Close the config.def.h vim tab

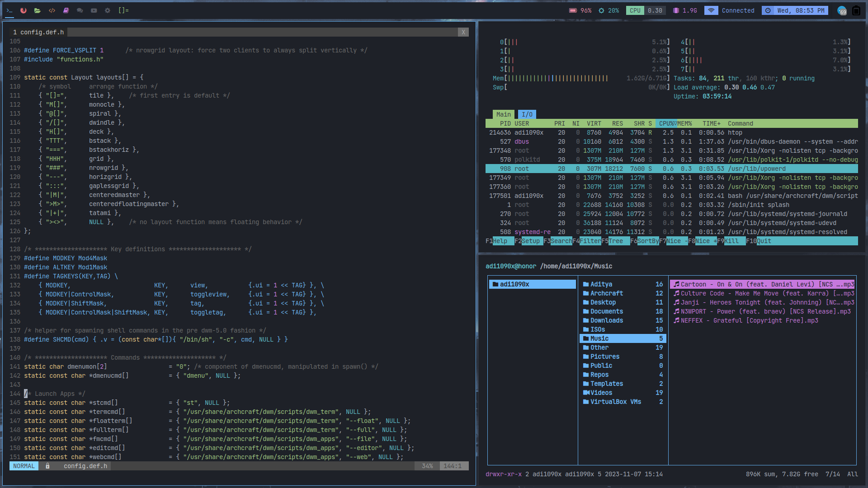463,32
